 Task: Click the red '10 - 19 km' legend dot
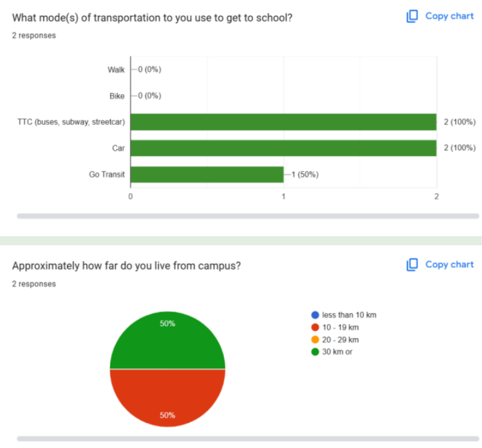pyautogui.click(x=315, y=327)
